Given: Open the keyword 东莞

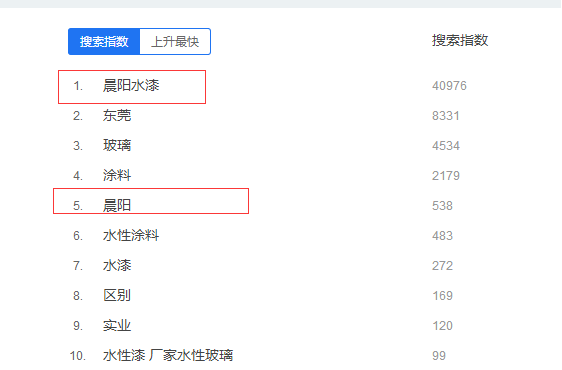Looking at the screenshot, I should pyautogui.click(x=117, y=116).
